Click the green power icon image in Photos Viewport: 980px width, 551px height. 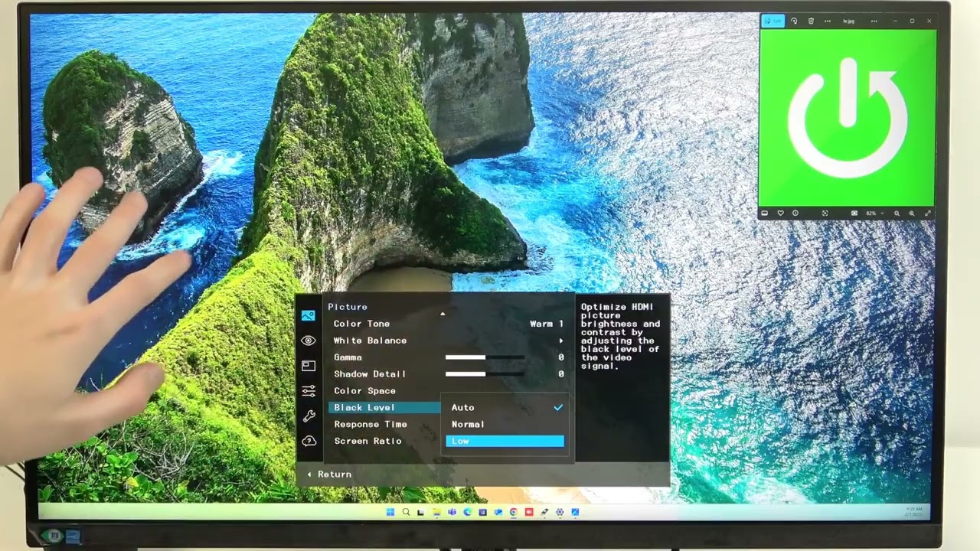[x=848, y=116]
